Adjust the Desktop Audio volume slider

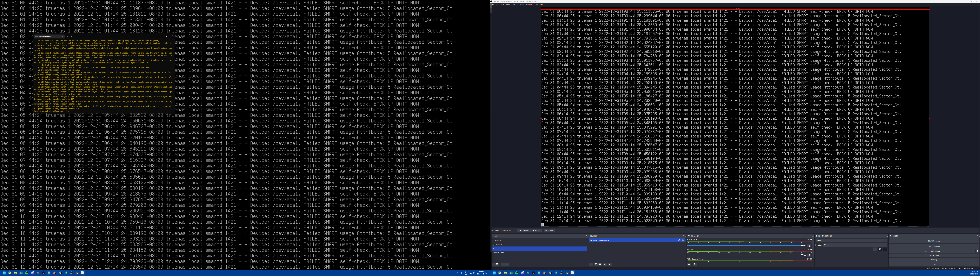tap(745, 245)
